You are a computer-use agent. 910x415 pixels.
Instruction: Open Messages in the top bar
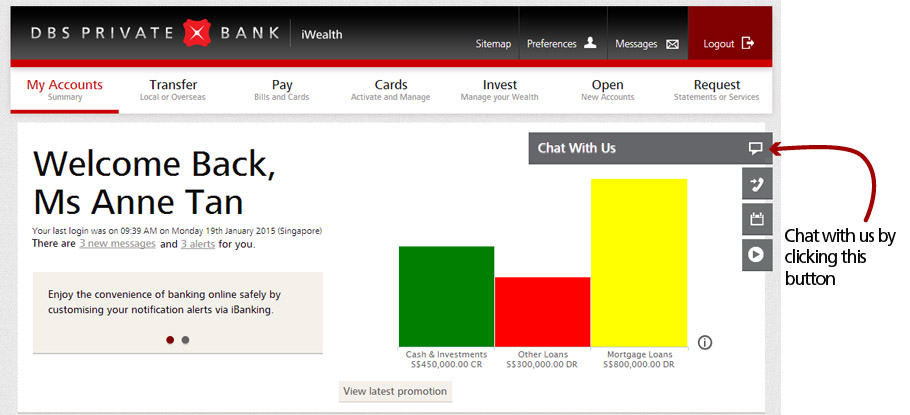tap(647, 44)
